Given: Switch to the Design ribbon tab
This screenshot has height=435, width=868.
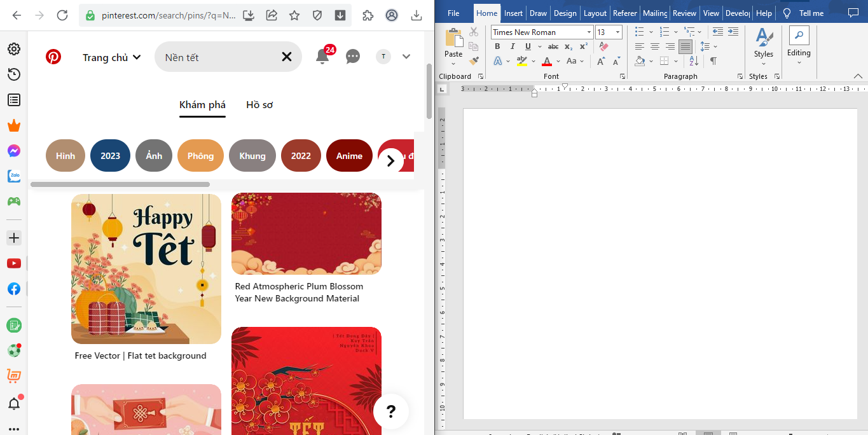Looking at the screenshot, I should 565,13.
